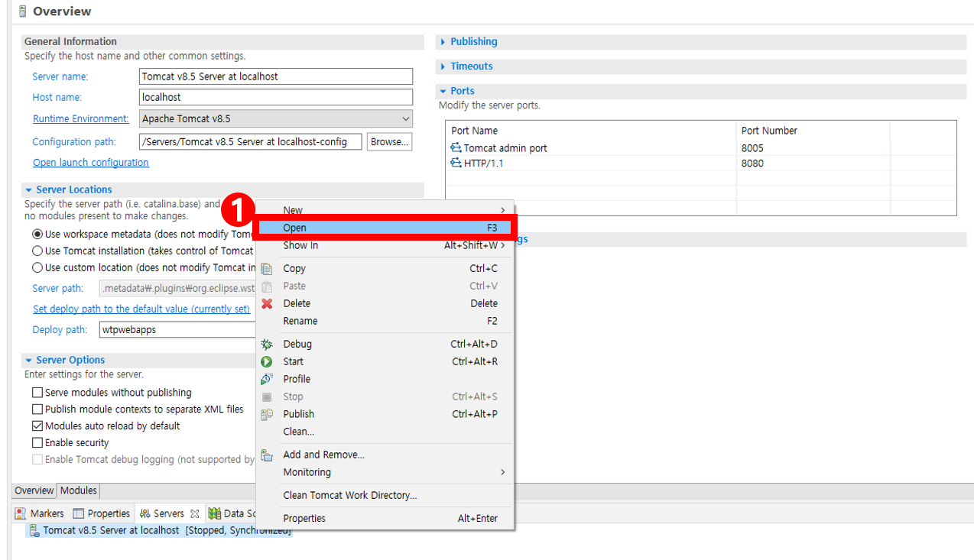This screenshot has height=560, width=974.
Task: Choose Clean Tomcat Work Directory...
Action: click(x=385, y=495)
